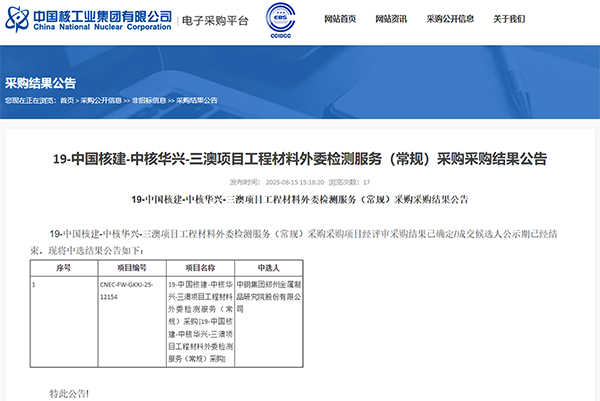Click the 项目名称 column header

click(x=199, y=268)
